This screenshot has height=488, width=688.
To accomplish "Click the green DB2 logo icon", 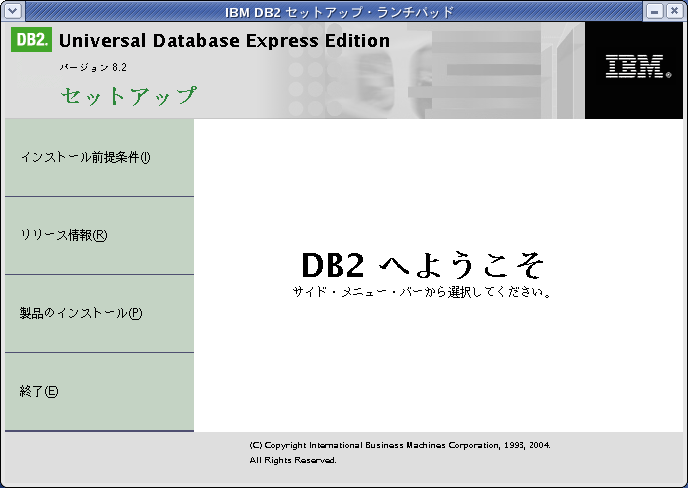I will [x=31, y=39].
